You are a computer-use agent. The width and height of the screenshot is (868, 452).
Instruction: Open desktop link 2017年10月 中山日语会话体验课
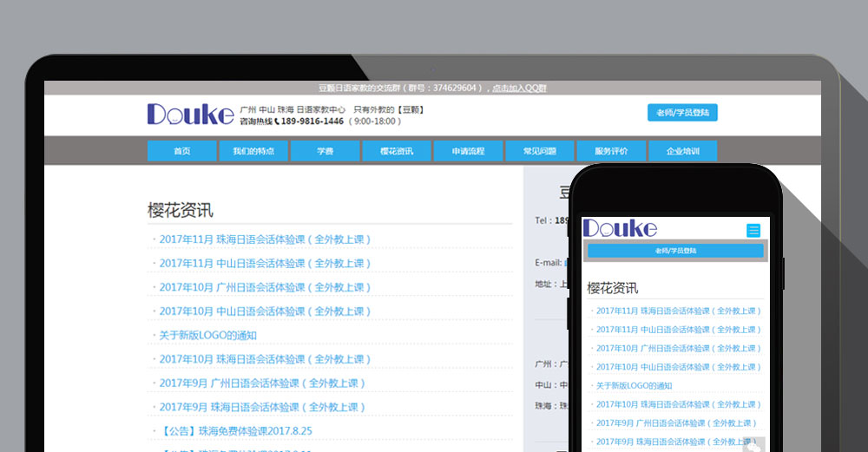click(x=265, y=311)
